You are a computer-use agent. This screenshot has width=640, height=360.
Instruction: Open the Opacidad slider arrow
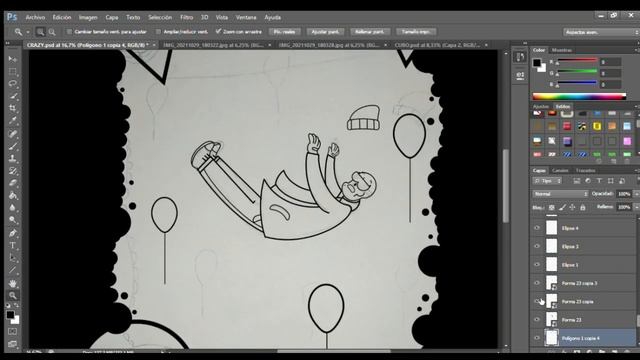(x=636, y=194)
